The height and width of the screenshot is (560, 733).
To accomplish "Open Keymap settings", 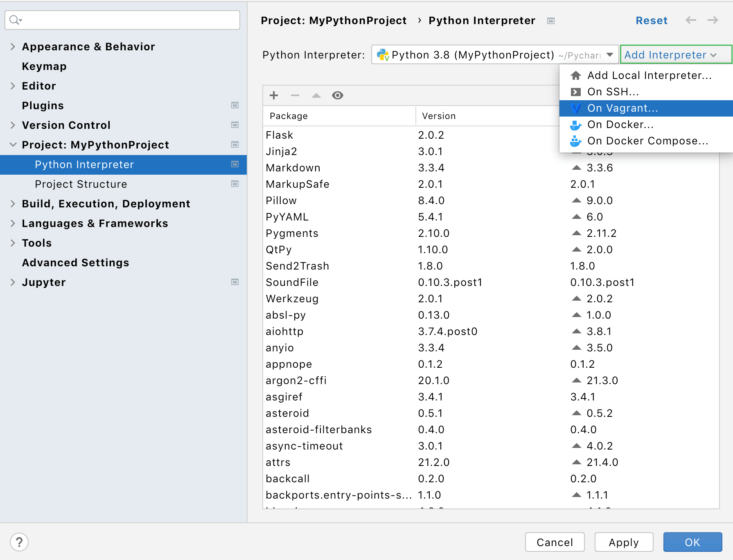I will [x=44, y=66].
